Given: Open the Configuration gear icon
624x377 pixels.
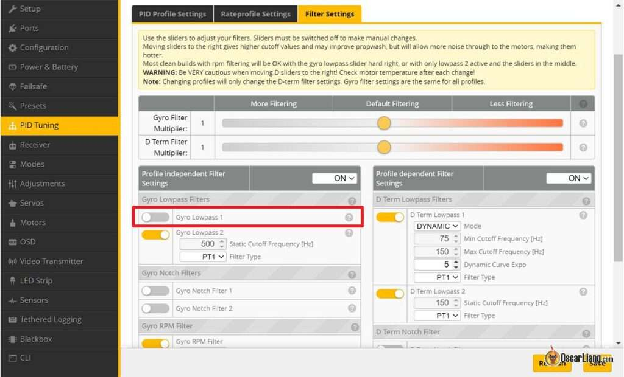Looking at the screenshot, I should tap(12, 48).
